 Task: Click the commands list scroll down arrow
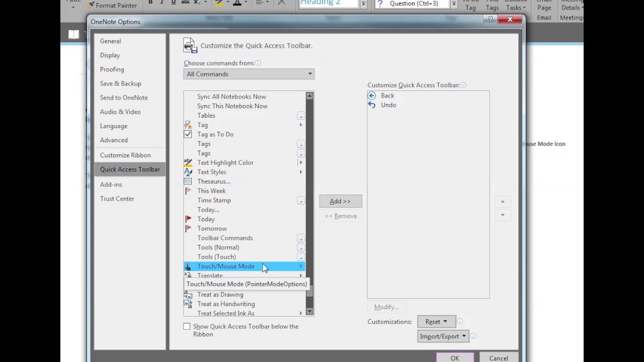tap(310, 312)
